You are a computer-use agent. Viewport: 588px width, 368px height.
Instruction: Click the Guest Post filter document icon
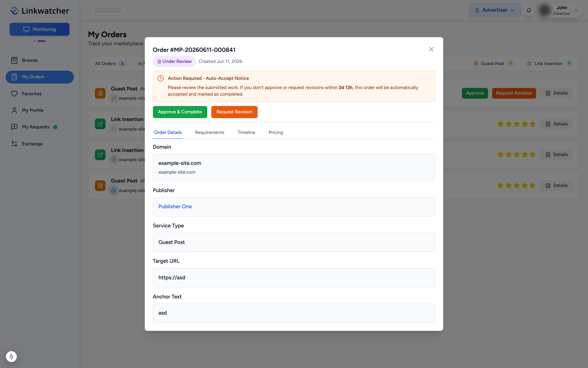(476, 64)
